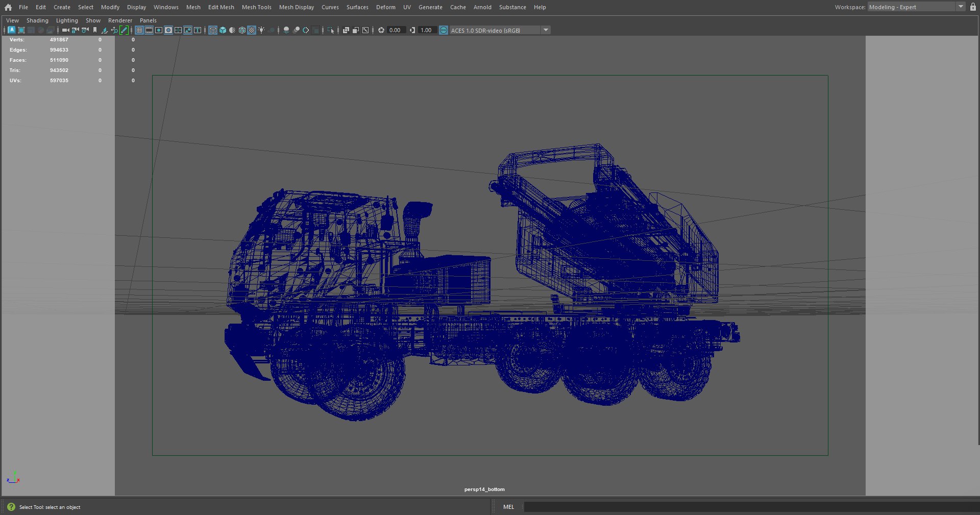Click the Gamma value field 1.00
980x515 pixels.
coord(427,30)
